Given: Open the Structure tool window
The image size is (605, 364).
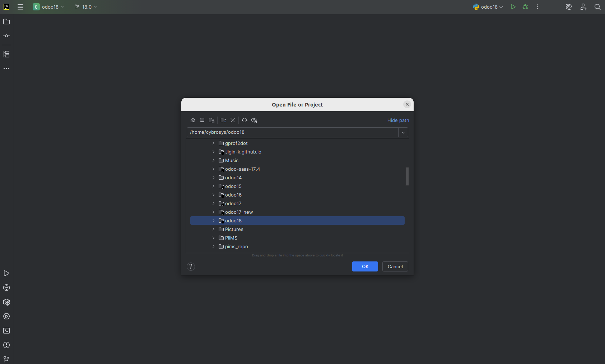Looking at the screenshot, I should [6, 54].
